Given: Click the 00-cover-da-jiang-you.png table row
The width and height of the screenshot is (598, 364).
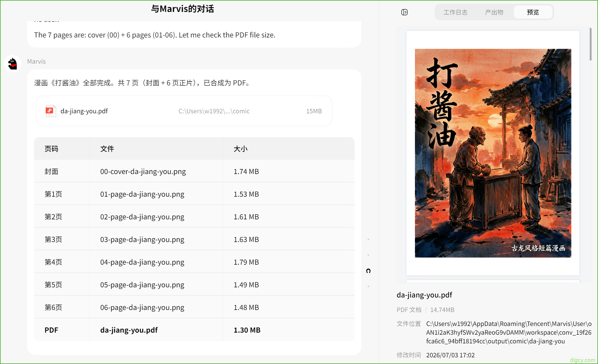Looking at the screenshot, I should (194, 171).
